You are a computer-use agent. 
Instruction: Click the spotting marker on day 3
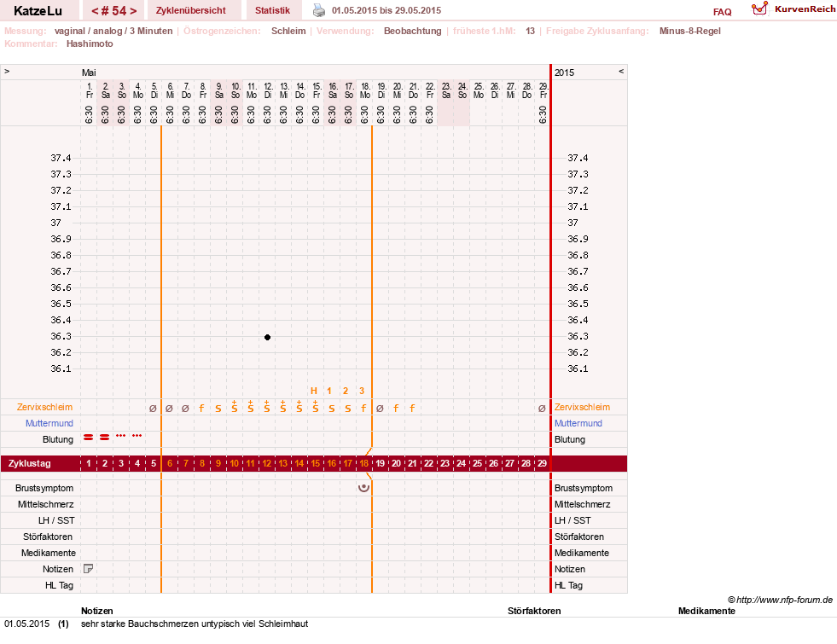121,436
